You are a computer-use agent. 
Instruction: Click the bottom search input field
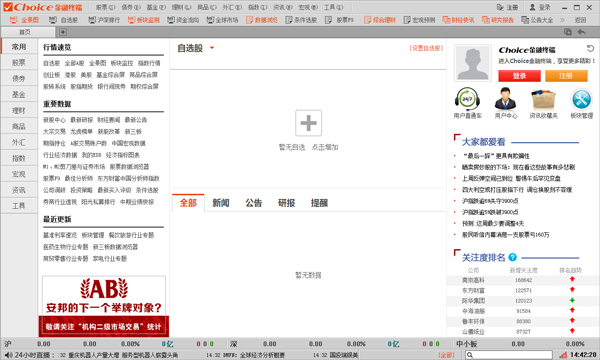[509, 355]
